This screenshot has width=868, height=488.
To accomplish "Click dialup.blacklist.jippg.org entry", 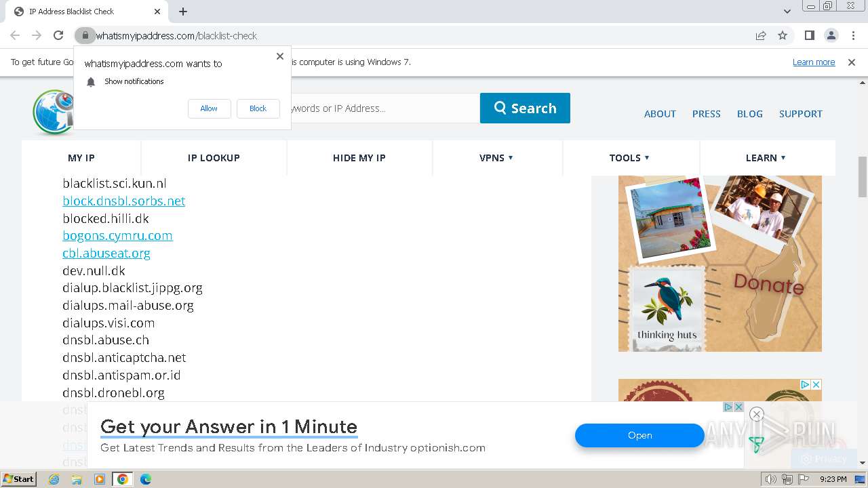I will (132, 288).
